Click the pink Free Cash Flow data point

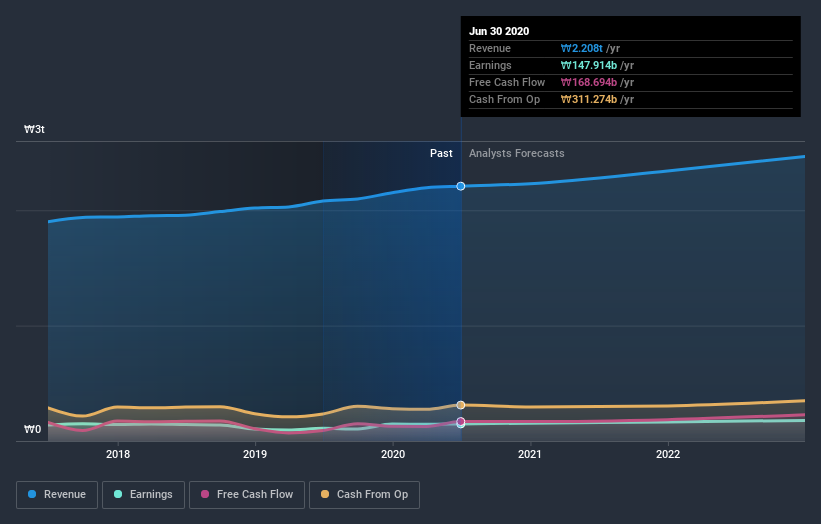[x=461, y=421]
